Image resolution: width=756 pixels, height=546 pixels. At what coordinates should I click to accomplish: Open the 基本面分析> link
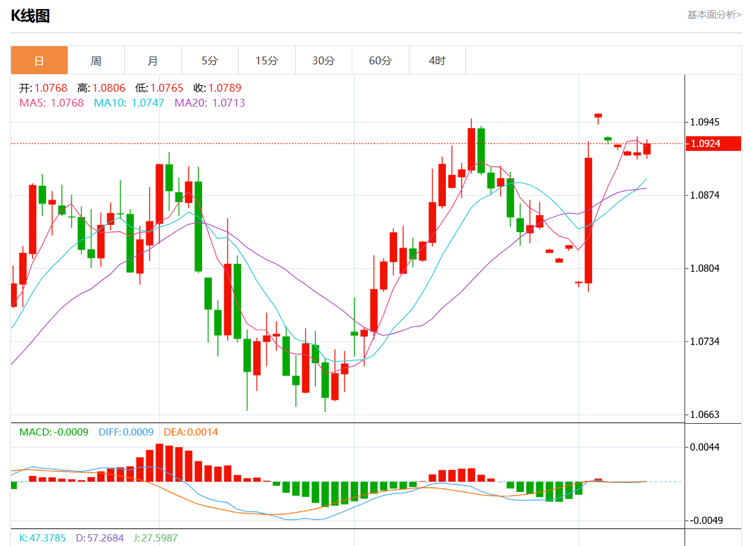coord(714,15)
